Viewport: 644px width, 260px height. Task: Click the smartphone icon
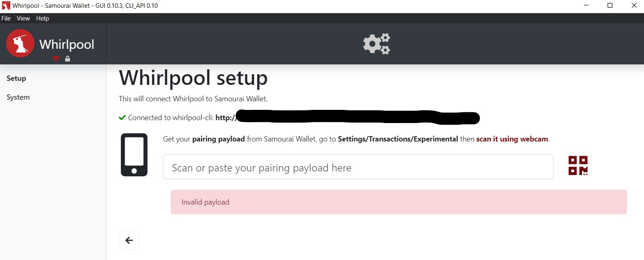134,155
